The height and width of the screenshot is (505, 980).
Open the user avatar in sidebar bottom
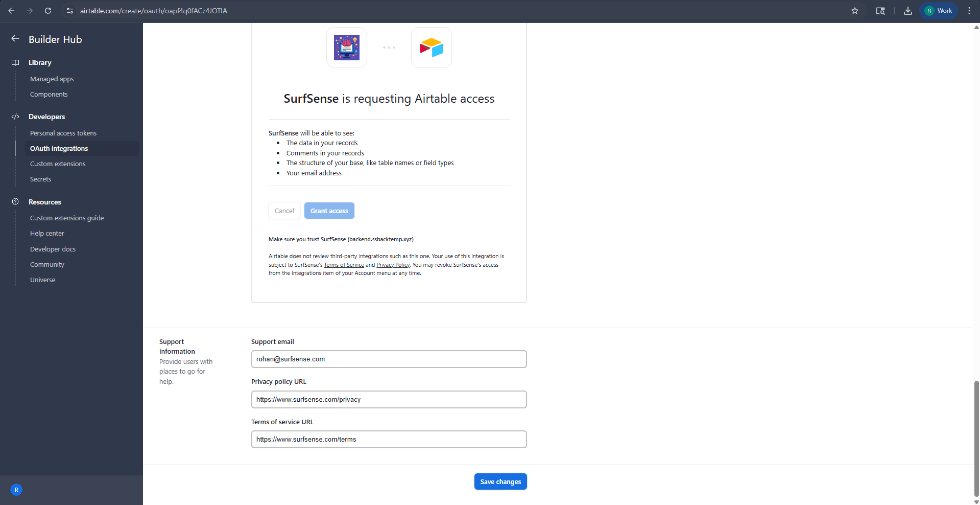(16, 490)
